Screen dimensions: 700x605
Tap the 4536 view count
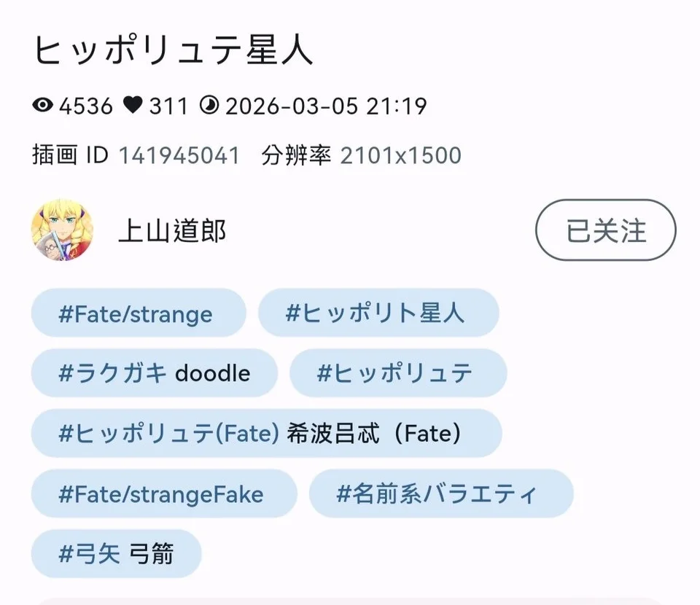pyautogui.click(x=86, y=106)
